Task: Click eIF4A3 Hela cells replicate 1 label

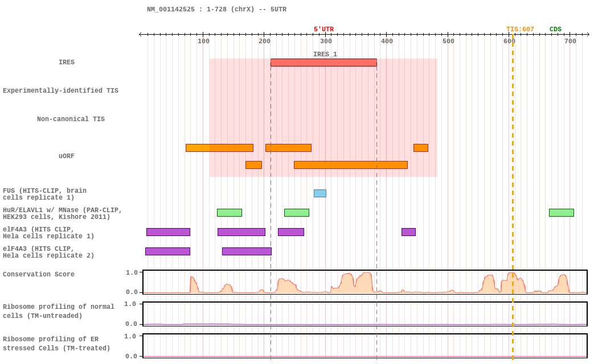Action: click(48, 233)
